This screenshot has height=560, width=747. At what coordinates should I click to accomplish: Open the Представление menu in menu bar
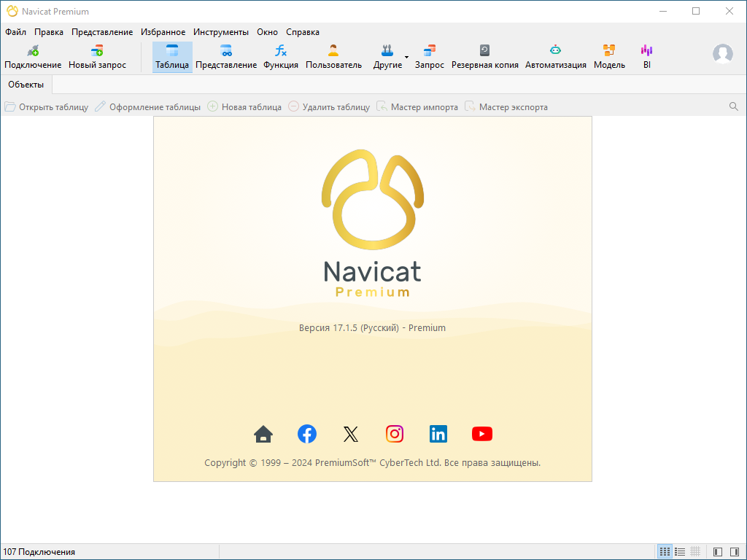point(102,32)
